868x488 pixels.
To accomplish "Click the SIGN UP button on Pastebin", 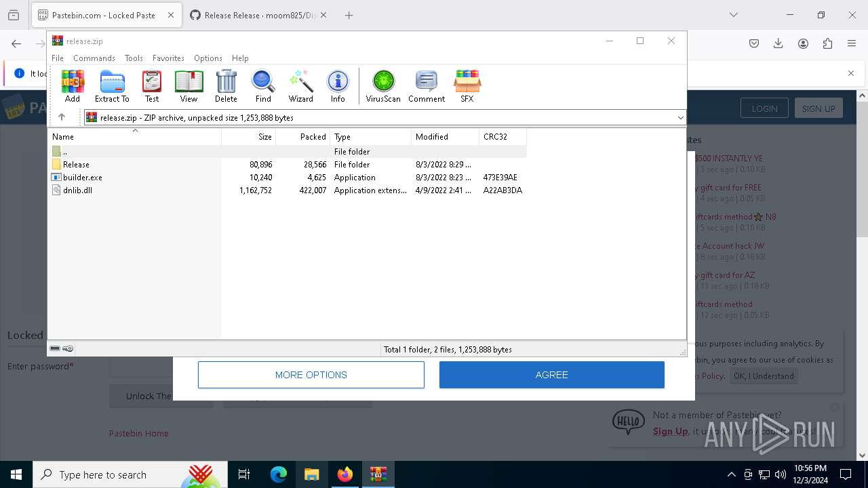I will pyautogui.click(x=818, y=108).
